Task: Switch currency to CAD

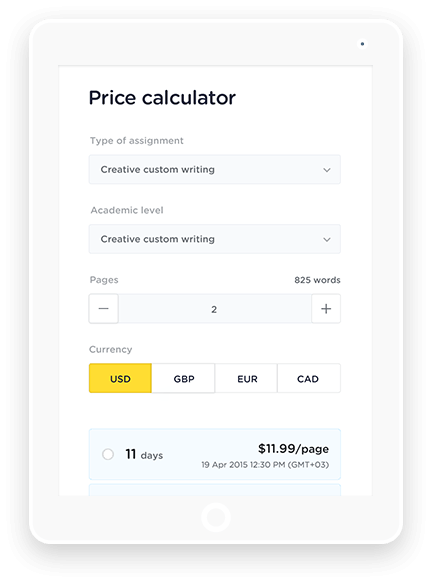Action: 309,378
